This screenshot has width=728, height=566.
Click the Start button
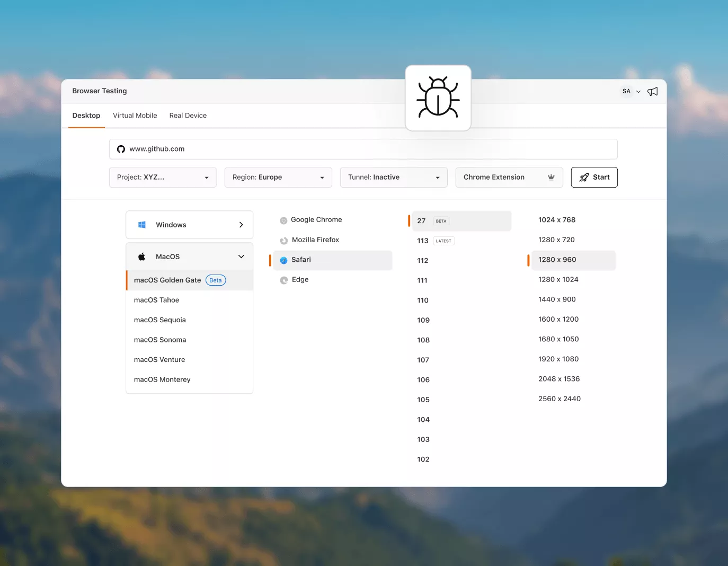pos(594,178)
